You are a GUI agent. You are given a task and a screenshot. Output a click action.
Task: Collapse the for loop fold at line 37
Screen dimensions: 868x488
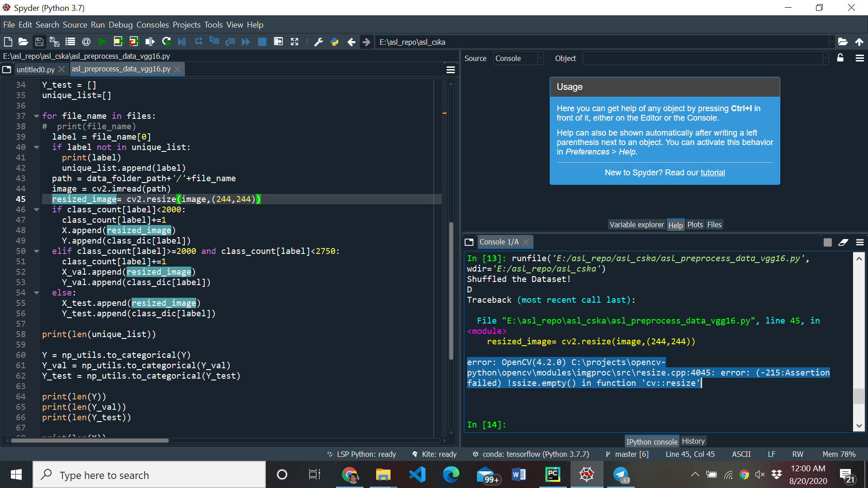[36, 116]
